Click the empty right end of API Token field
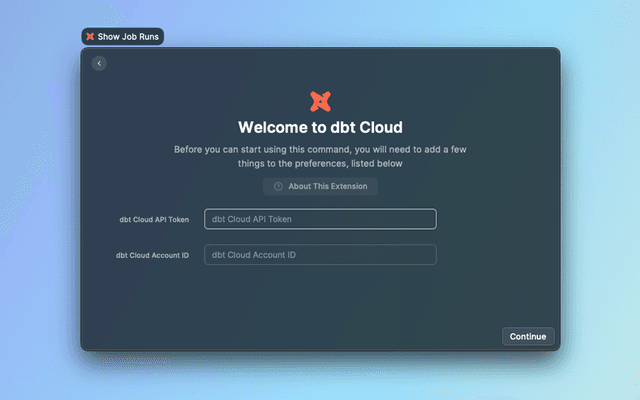Viewport: 640px width, 400px height. point(410,219)
